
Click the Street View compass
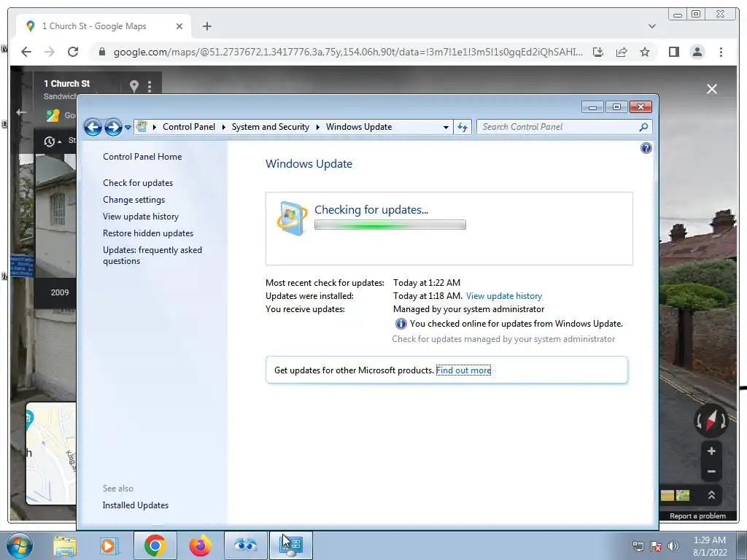pos(711,421)
